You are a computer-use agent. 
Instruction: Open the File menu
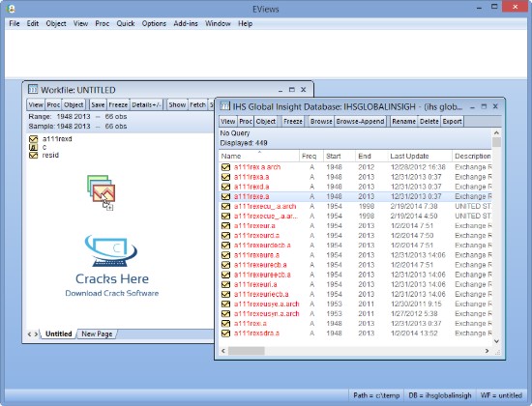pyautogui.click(x=15, y=23)
